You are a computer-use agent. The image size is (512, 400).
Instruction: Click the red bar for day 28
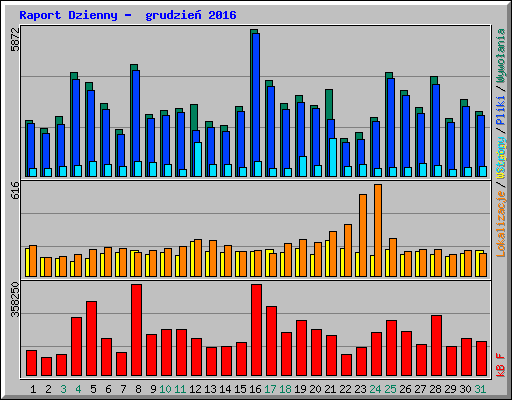point(436,346)
